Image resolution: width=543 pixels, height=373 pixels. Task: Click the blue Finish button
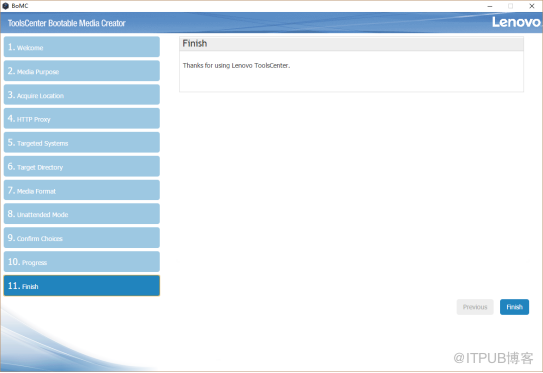(514, 307)
